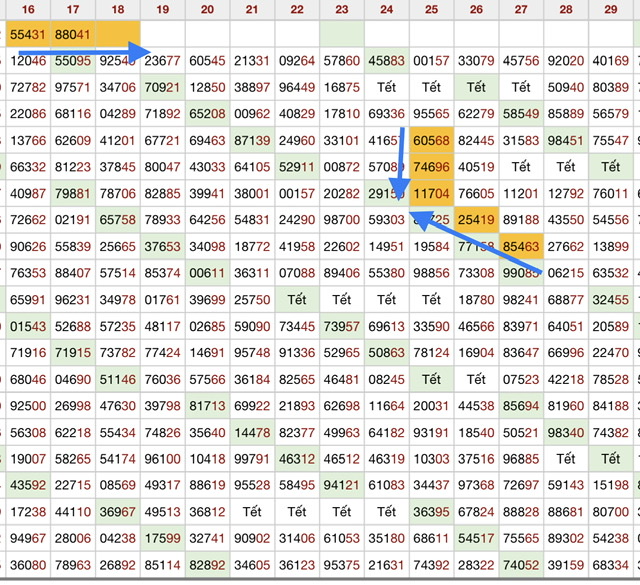The image size is (640, 585).
Task: Click the green cell 70921
Action: (162, 88)
